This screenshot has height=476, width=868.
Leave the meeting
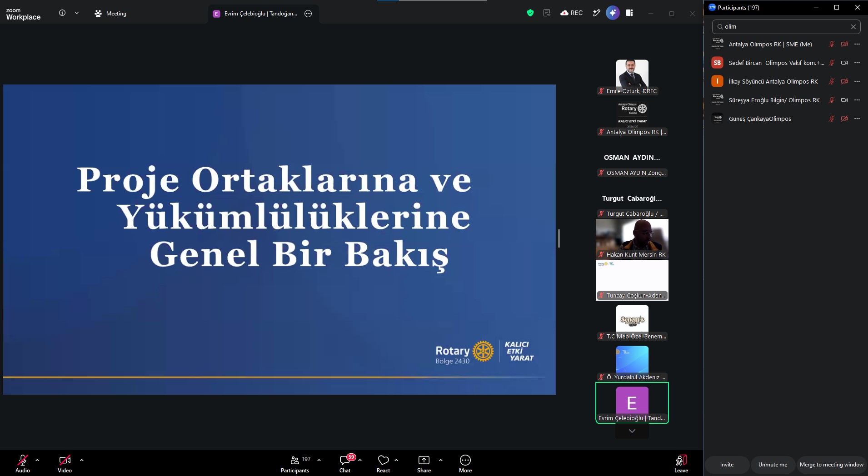[681, 464]
